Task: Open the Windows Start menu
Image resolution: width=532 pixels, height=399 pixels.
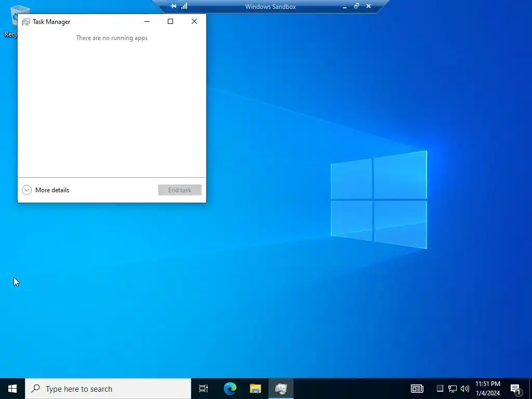Action: pos(12,389)
